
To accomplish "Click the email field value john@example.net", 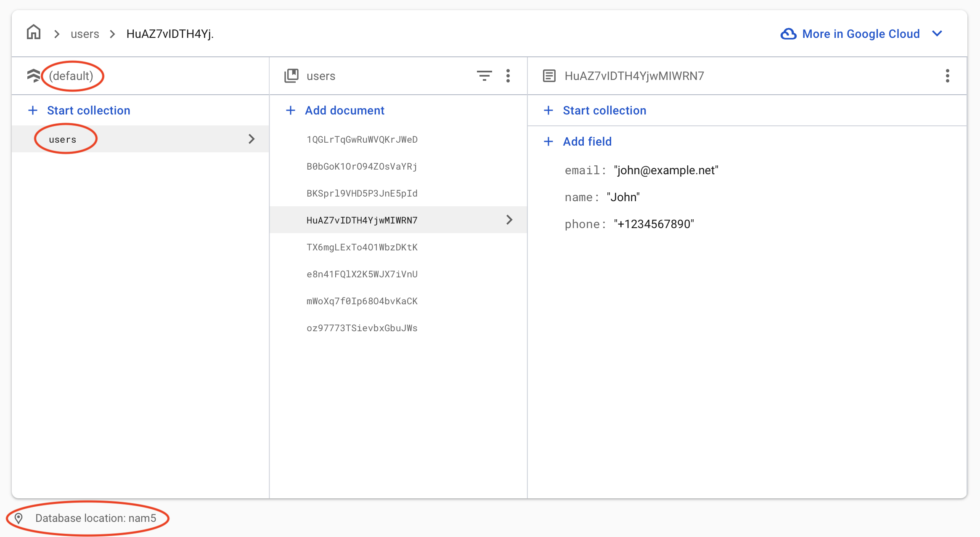I will [666, 170].
